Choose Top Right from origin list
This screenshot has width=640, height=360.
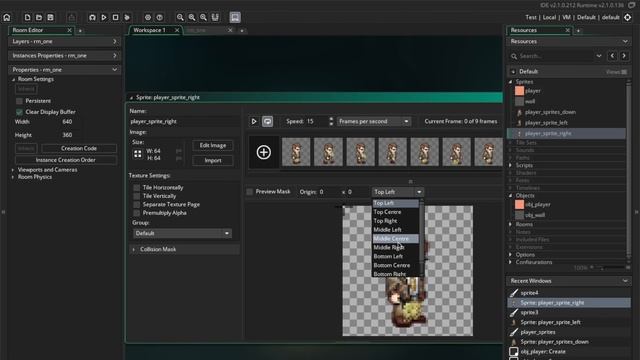(395, 221)
